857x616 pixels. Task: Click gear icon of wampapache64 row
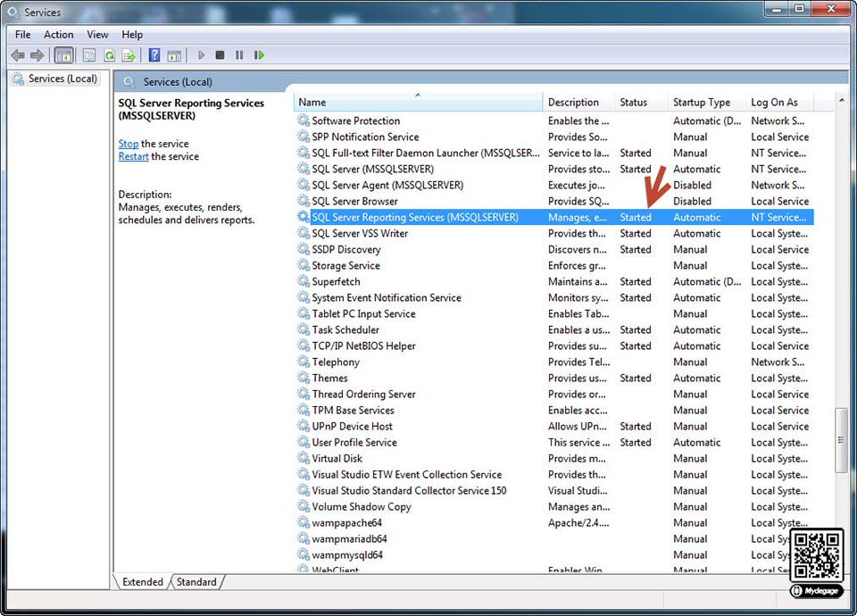point(304,522)
